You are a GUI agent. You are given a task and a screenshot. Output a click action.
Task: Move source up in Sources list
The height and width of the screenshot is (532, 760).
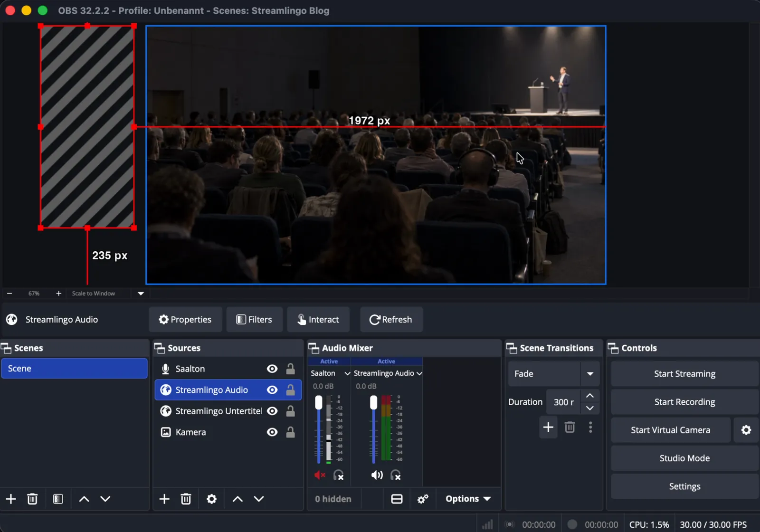coord(237,499)
